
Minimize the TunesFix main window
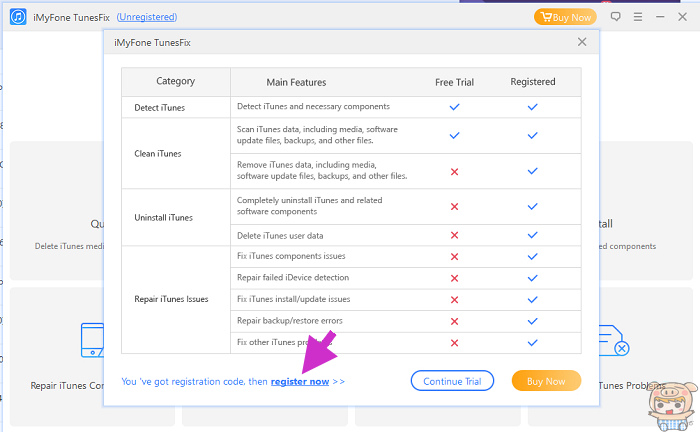pos(659,17)
